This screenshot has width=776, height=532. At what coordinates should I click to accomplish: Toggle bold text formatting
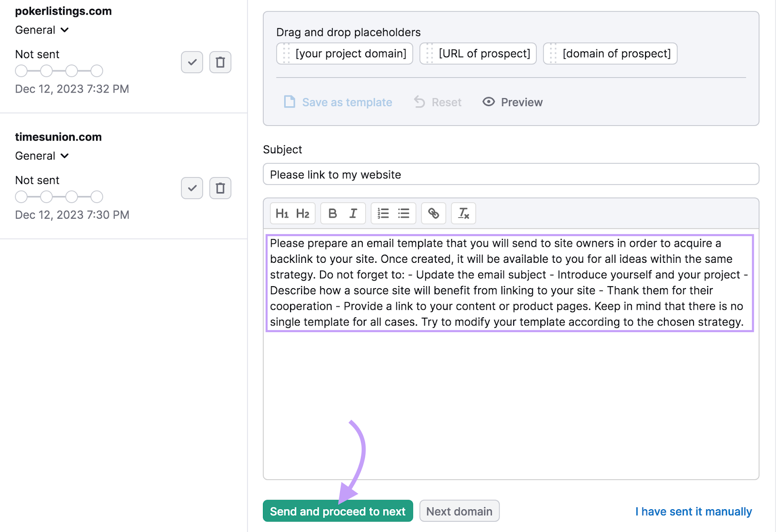click(332, 213)
